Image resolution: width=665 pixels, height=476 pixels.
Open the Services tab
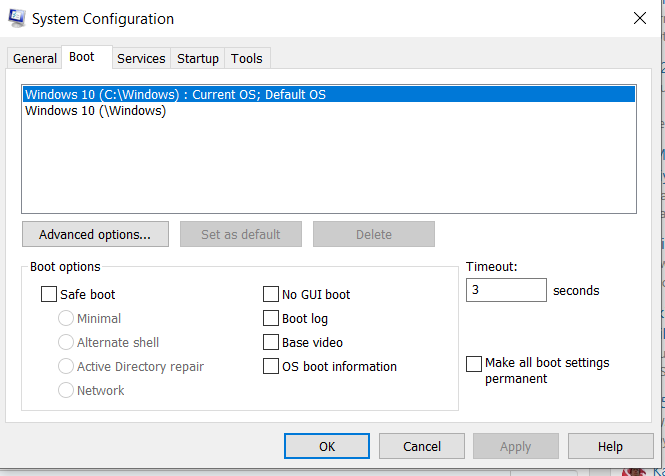[141, 59]
